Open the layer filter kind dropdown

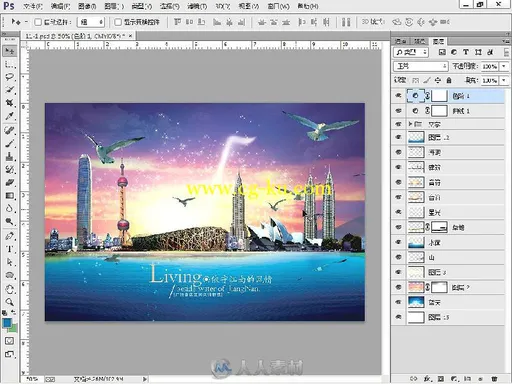click(x=411, y=52)
